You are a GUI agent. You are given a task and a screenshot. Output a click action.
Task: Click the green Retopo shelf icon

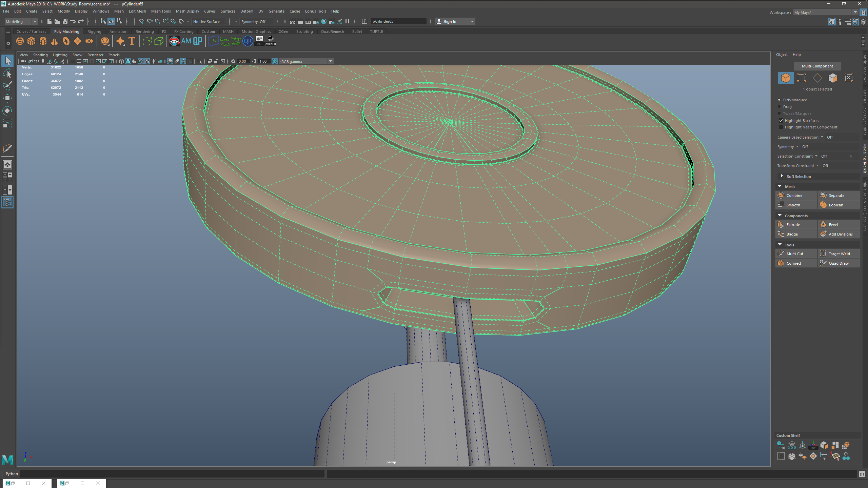pyautogui.click(x=236, y=41)
